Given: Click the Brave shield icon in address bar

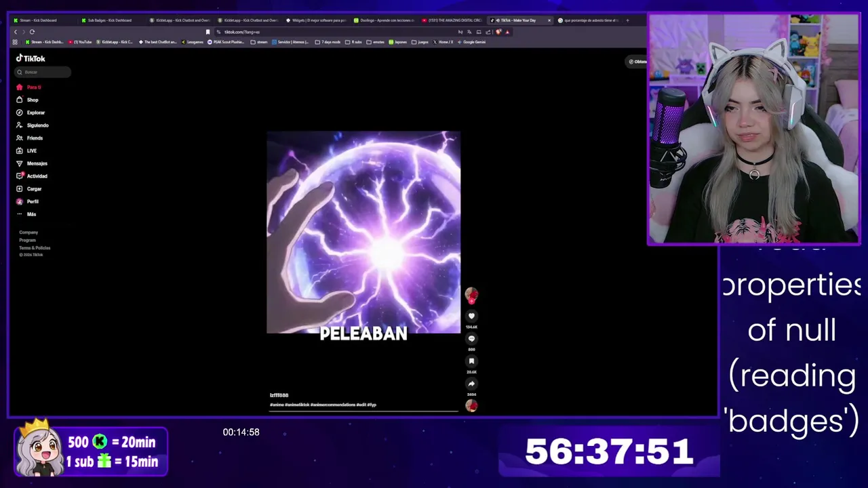Looking at the screenshot, I should click(498, 32).
